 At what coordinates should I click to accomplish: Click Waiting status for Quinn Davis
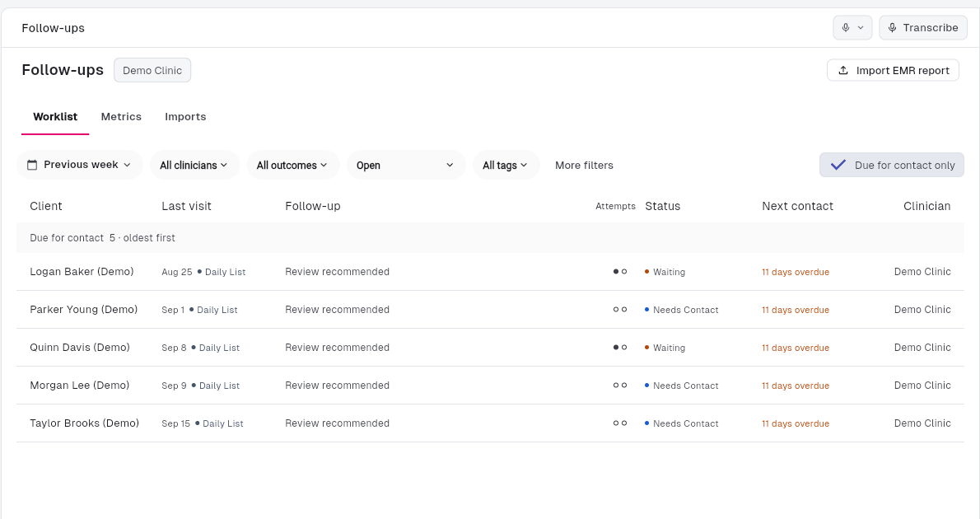click(x=665, y=348)
